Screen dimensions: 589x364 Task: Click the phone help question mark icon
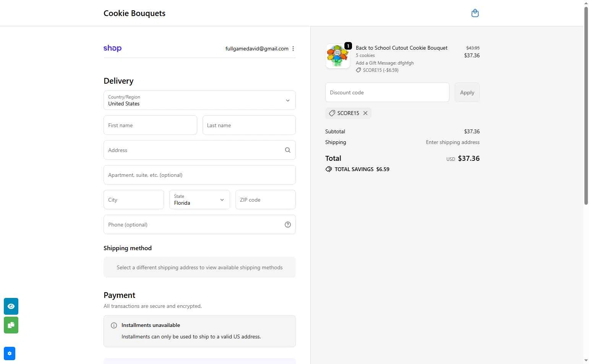(x=288, y=225)
